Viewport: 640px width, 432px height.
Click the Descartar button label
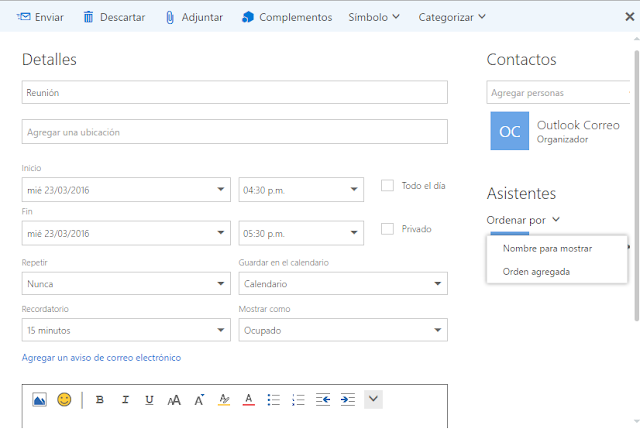point(122,17)
